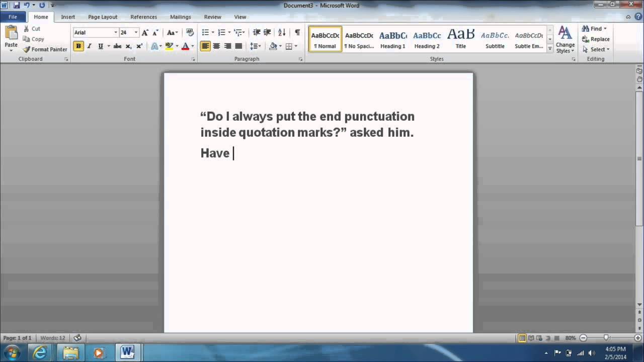
Task: Click the Paste button
Action: pos(11,38)
